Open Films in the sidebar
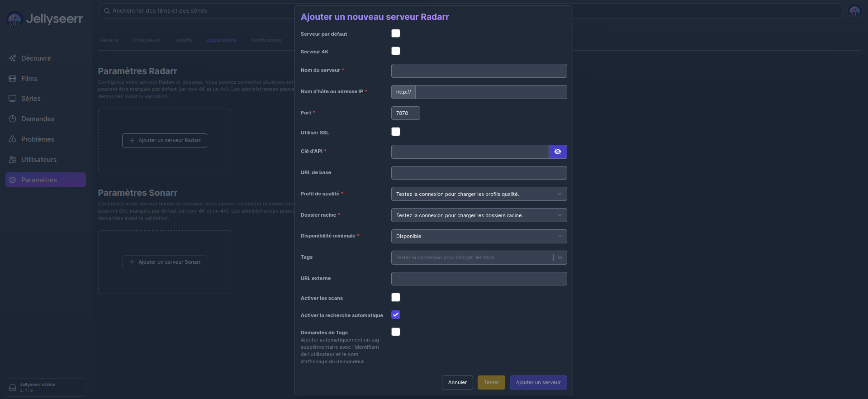 (x=46, y=79)
